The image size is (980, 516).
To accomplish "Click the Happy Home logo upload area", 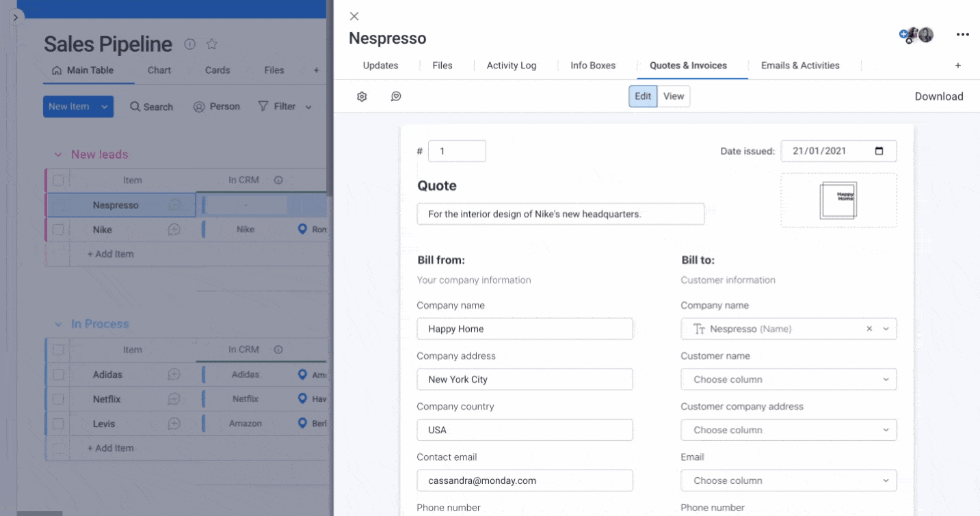I will point(838,200).
